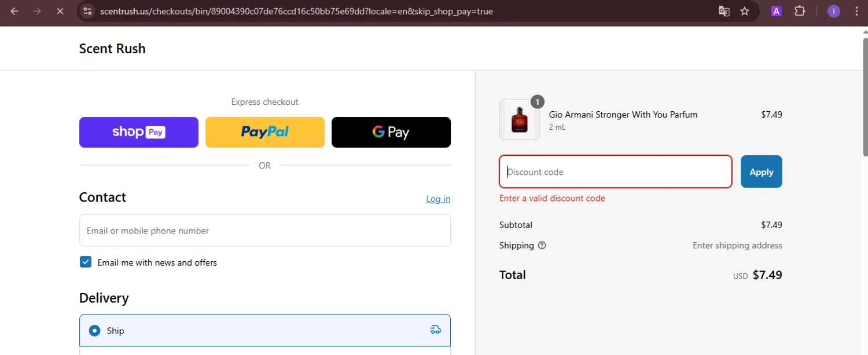Image resolution: width=868 pixels, height=355 pixels.
Task: Click the Contact heading
Action: point(102,197)
